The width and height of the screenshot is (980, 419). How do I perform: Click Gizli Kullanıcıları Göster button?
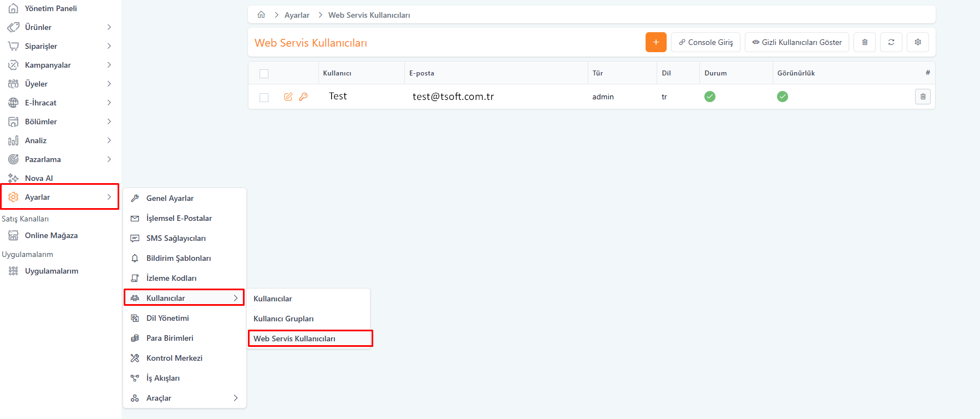coord(796,42)
